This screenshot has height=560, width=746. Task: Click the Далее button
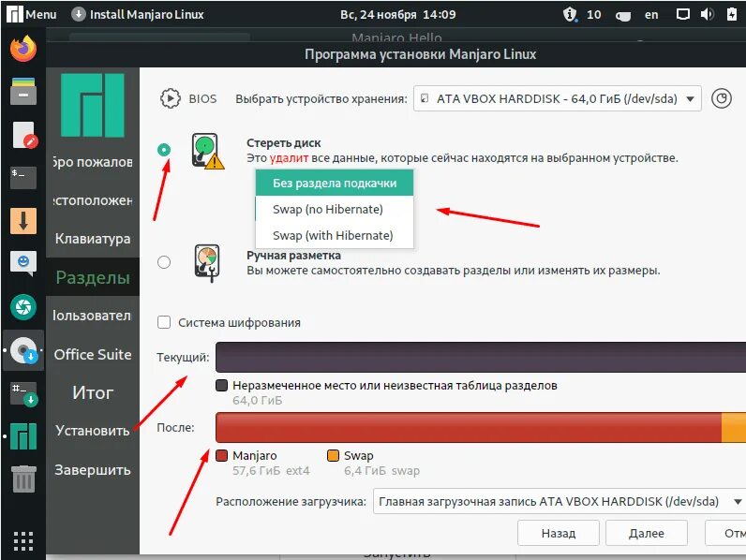646,534
